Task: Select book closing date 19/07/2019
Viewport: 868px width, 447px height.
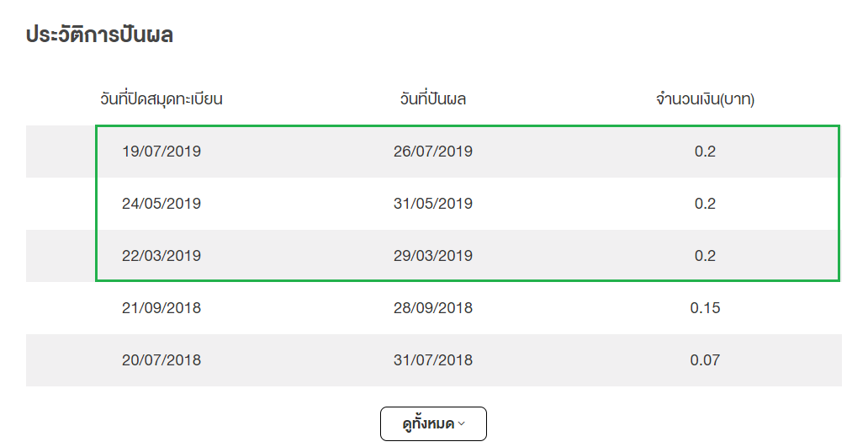Action: (x=161, y=152)
